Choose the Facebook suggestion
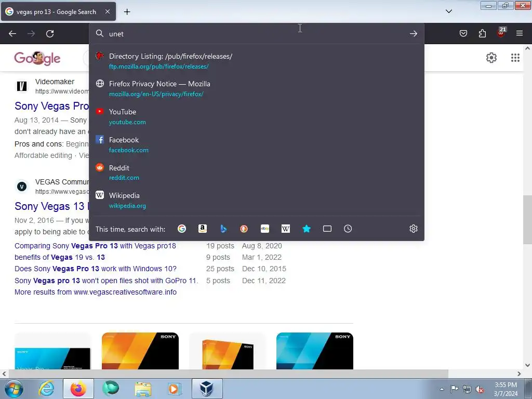The height and width of the screenshot is (399, 532). tap(257, 144)
